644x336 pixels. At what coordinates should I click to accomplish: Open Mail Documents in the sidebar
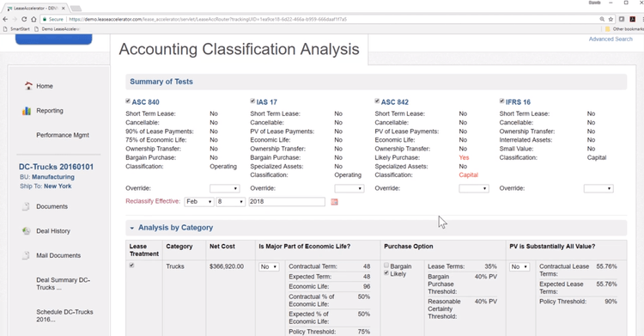tap(58, 255)
